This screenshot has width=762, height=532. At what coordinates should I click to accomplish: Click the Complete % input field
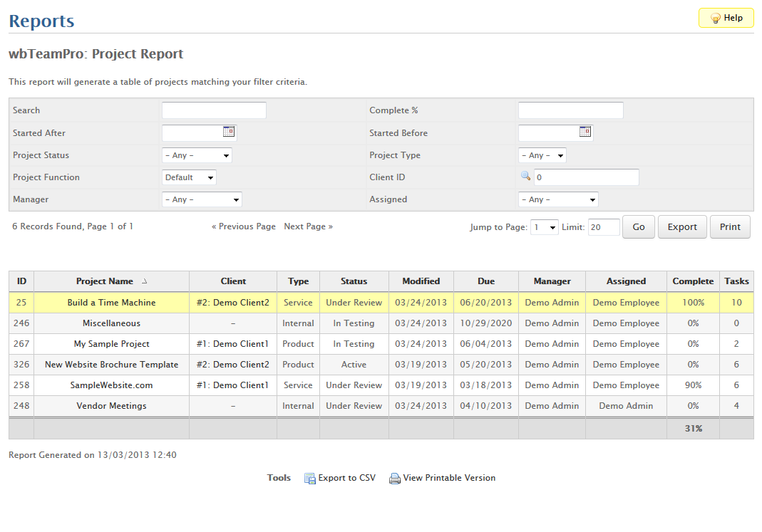tap(570, 110)
